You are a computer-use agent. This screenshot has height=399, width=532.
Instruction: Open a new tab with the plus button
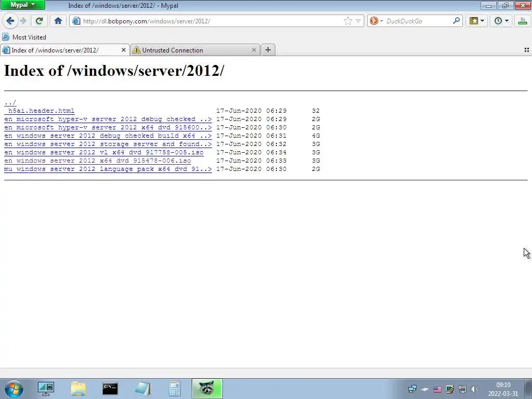pos(268,50)
